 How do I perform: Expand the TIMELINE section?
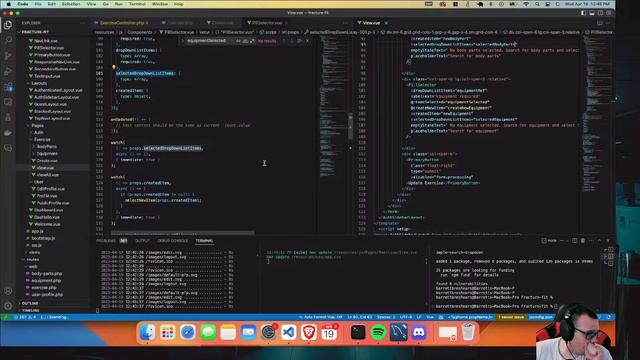pyautogui.click(x=31, y=311)
